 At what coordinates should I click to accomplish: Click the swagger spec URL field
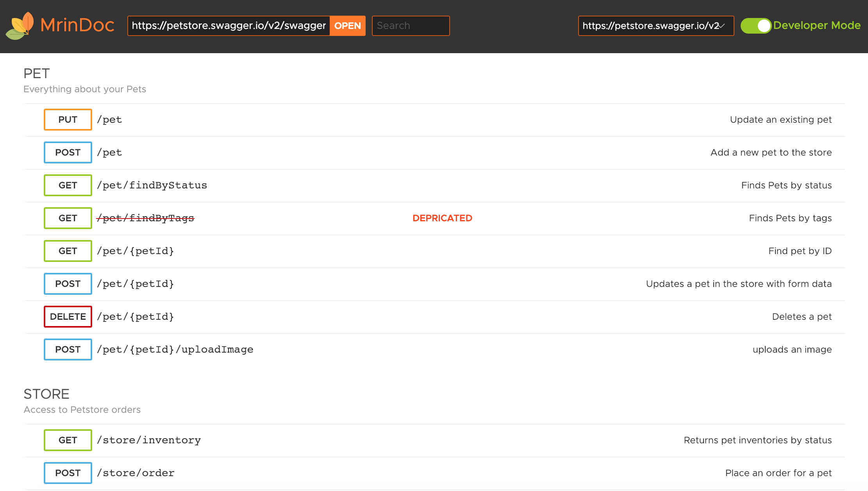[229, 26]
